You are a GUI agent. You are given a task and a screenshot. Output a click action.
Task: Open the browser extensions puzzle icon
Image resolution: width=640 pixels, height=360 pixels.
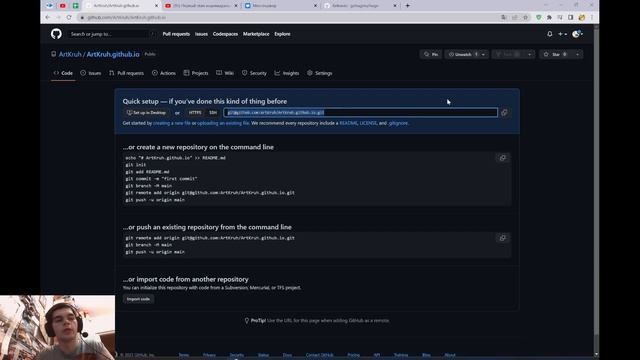click(549, 18)
